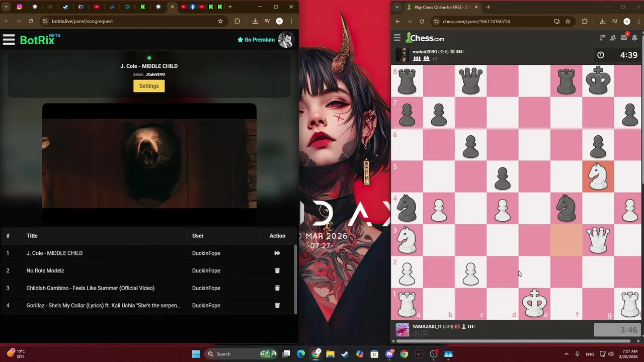The height and width of the screenshot is (362, 644).
Task: Switch to the Steam tab
Action: click(65, 7)
